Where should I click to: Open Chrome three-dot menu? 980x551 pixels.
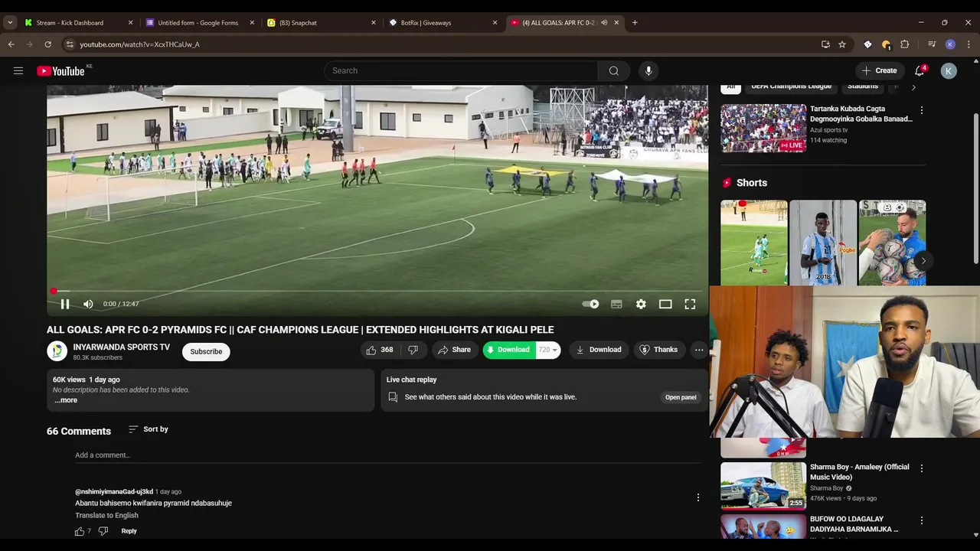pyautogui.click(x=969, y=44)
